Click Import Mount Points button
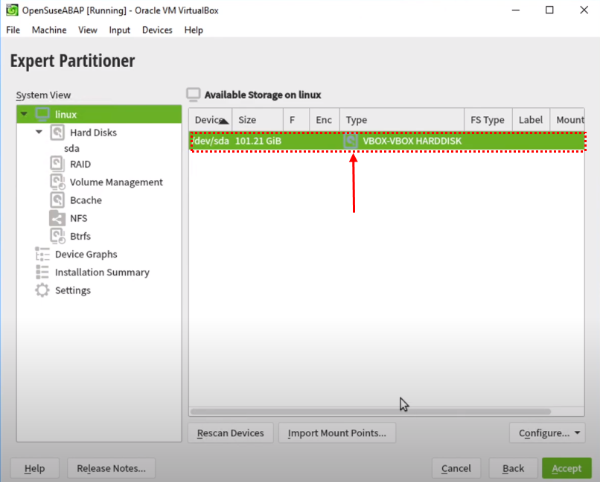 tap(337, 433)
